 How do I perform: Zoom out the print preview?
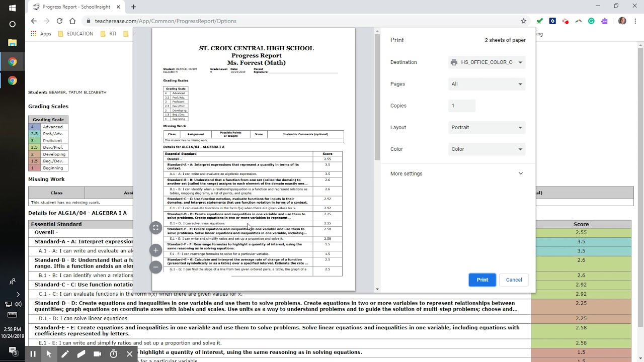(156, 267)
